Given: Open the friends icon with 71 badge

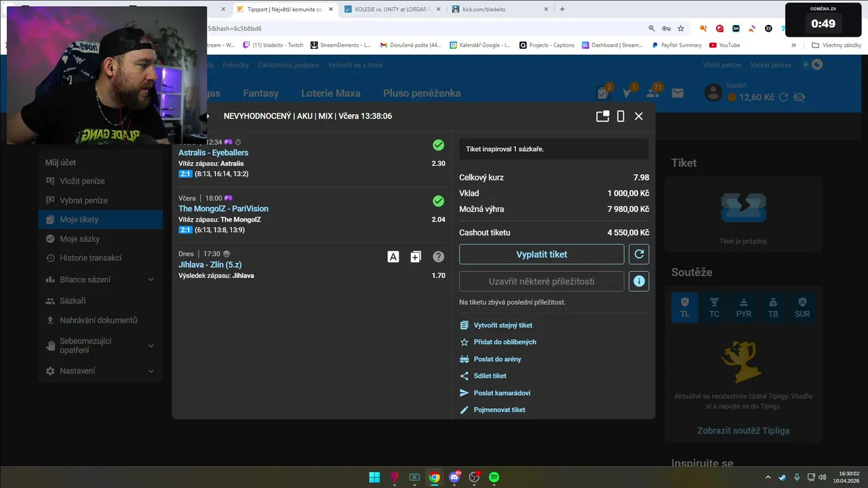Looking at the screenshot, I should pos(653,93).
